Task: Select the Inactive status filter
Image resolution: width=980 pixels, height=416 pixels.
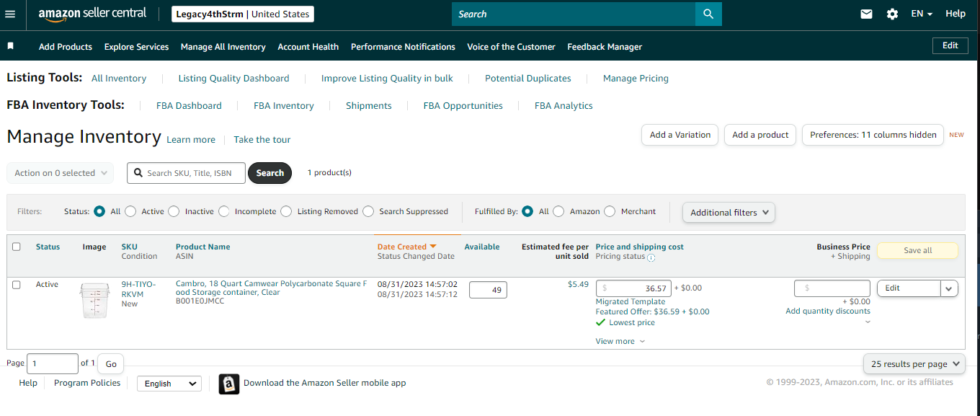Action: pyautogui.click(x=174, y=211)
